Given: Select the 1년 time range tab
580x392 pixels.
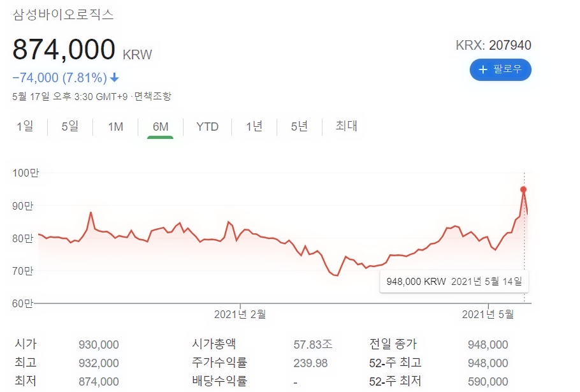Looking at the screenshot, I should [x=254, y=126].
